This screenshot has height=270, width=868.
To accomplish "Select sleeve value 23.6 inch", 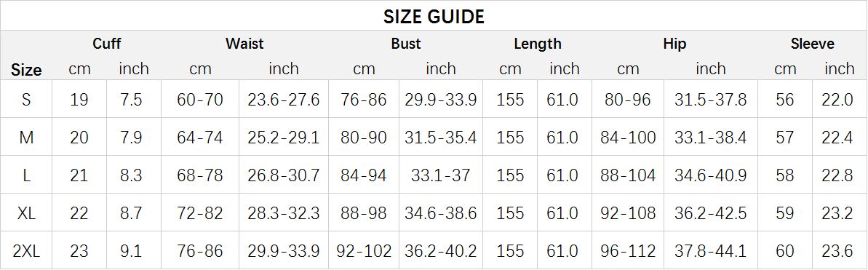I will click(839, 251).
